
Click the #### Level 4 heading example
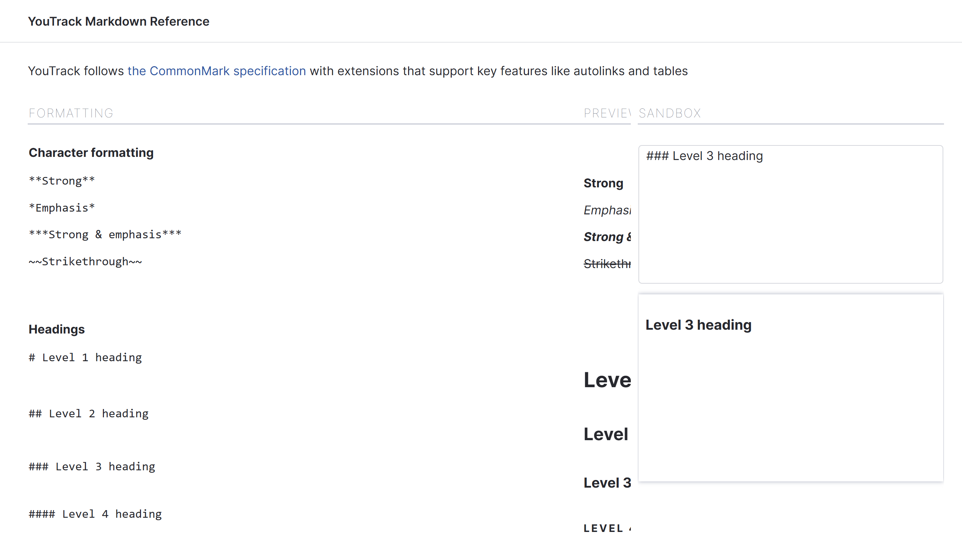coord(95,514)
